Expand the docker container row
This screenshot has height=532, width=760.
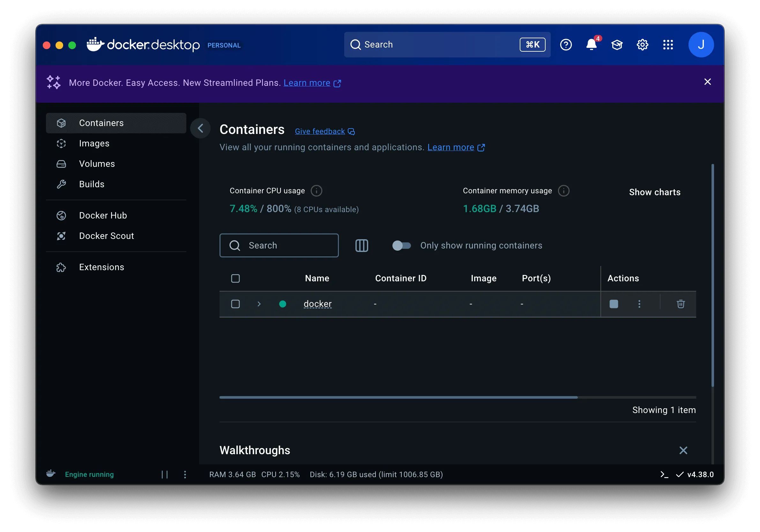click(259, 304)
